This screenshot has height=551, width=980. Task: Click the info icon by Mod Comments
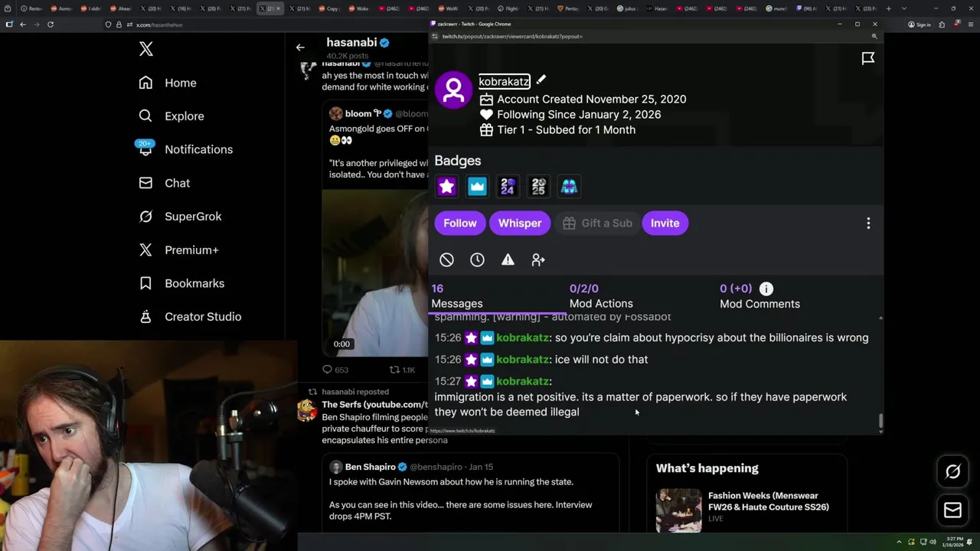(766, 289)
